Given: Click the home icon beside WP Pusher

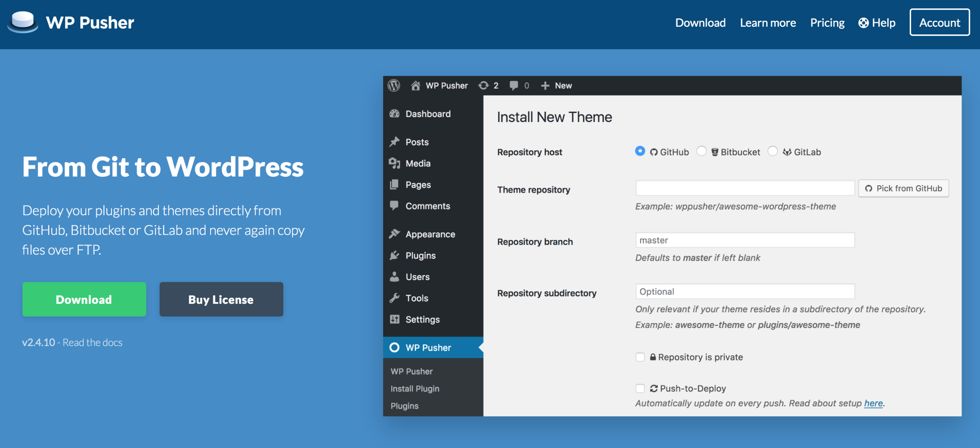Looking at the screenshot, I should click(x=415, y=85).
